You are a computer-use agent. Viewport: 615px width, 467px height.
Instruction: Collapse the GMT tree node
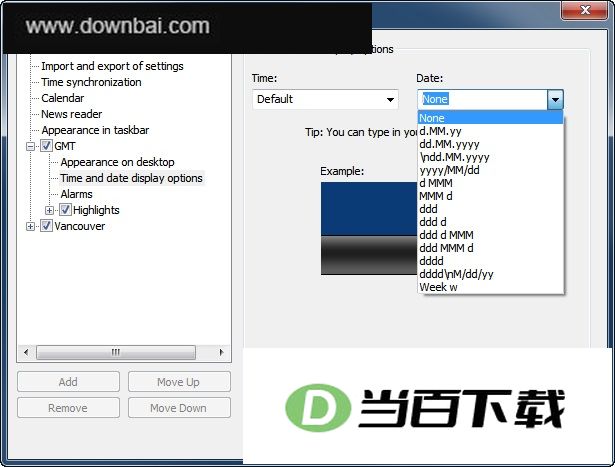pos(30,147)
